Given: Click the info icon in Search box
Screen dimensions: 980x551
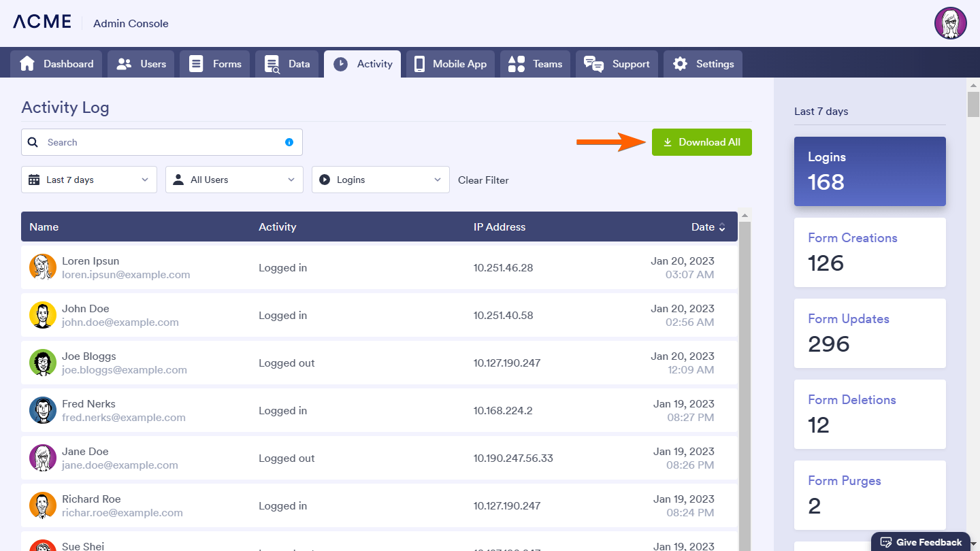Looking at the screenshot, I should coord(289,142).
